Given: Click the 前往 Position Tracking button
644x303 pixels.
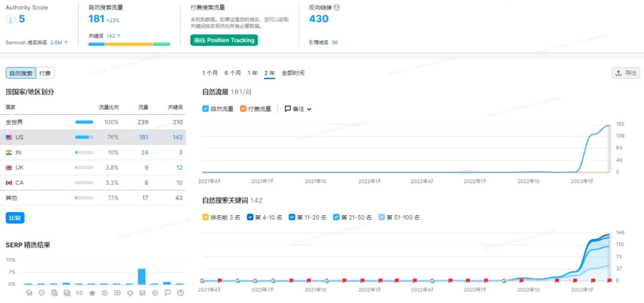Looking at the screenshot, I should click(224, 40).
